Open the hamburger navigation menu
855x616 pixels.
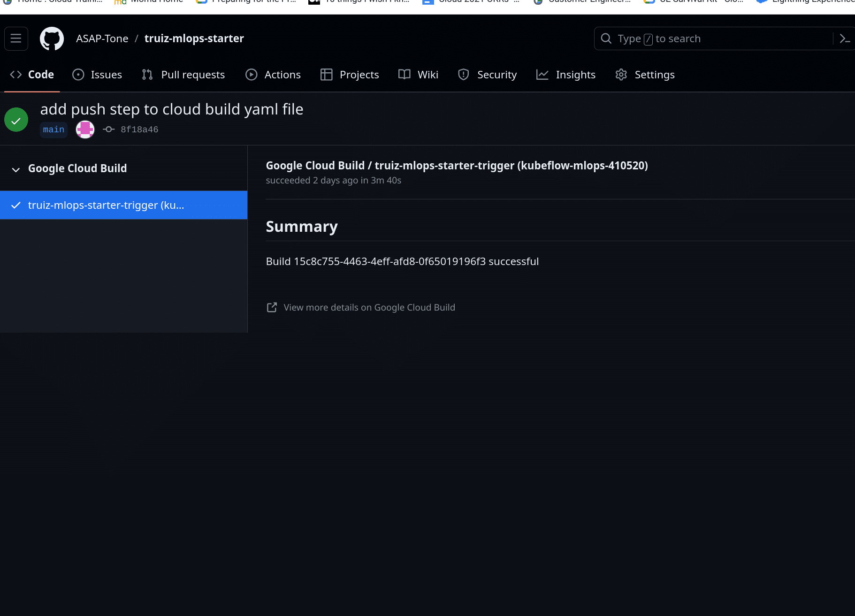(16, 38)
